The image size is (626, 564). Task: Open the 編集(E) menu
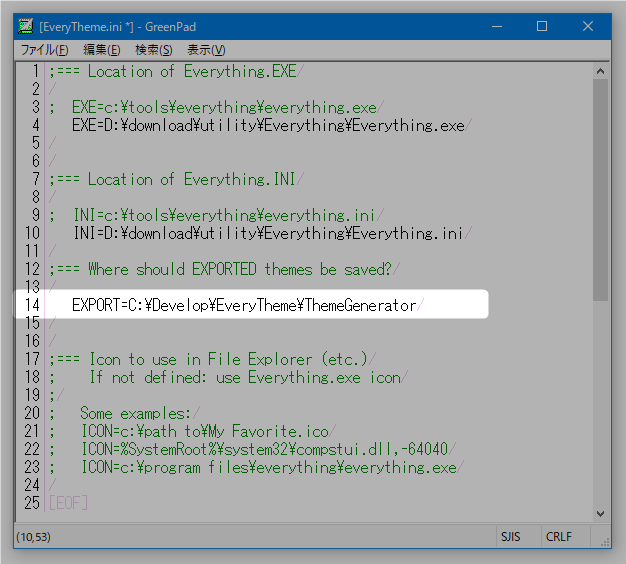point(101,50)
